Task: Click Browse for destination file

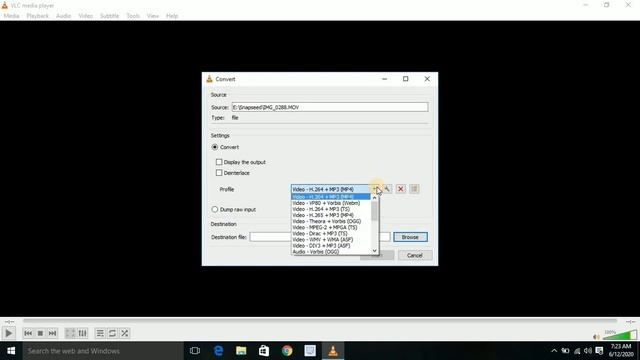Action: 410,237
